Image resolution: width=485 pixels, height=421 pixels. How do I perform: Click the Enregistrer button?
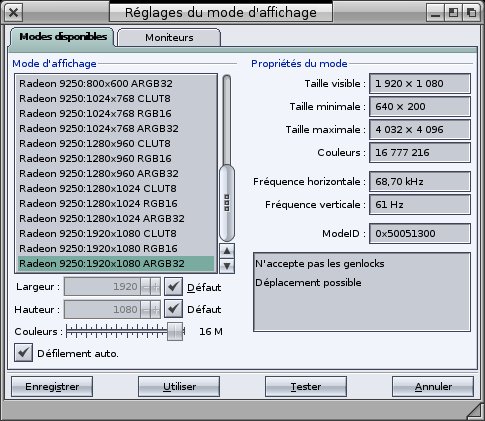click(x=52, y=387)
